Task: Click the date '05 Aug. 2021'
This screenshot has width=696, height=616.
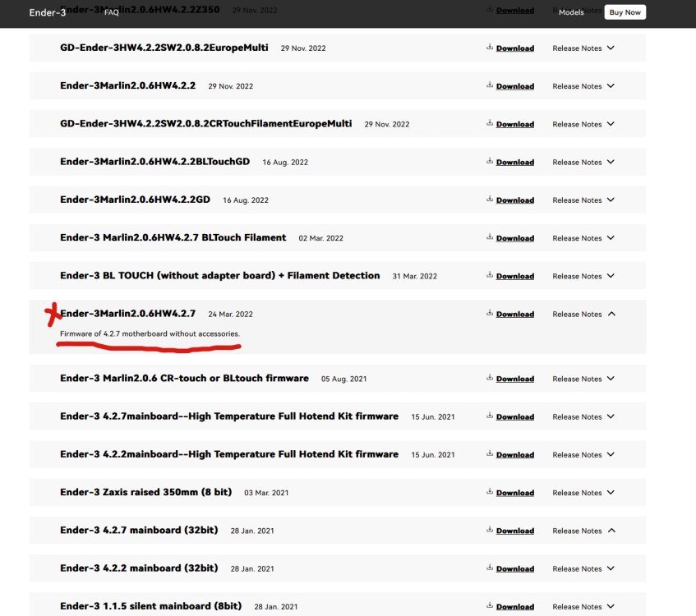Action: click(344, 379)
